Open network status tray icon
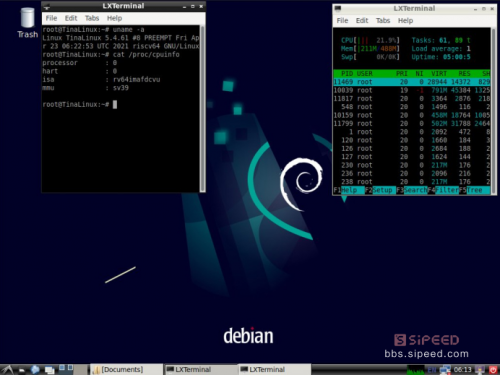The height and width of the screenshot is (375, 500). tap(445, 370)
